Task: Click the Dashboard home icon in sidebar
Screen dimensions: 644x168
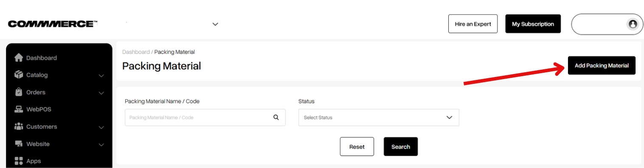Action: (19, 57)
